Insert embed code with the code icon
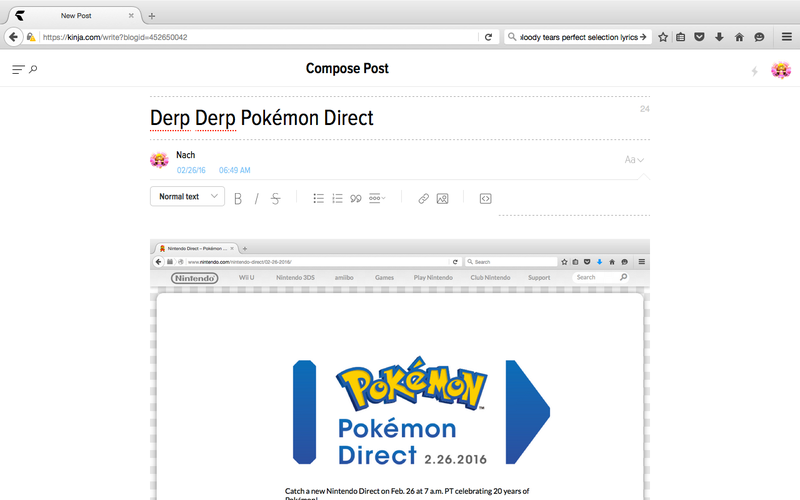Image resolution: width=800 pixels, height=500 pixels. [486, 198]
